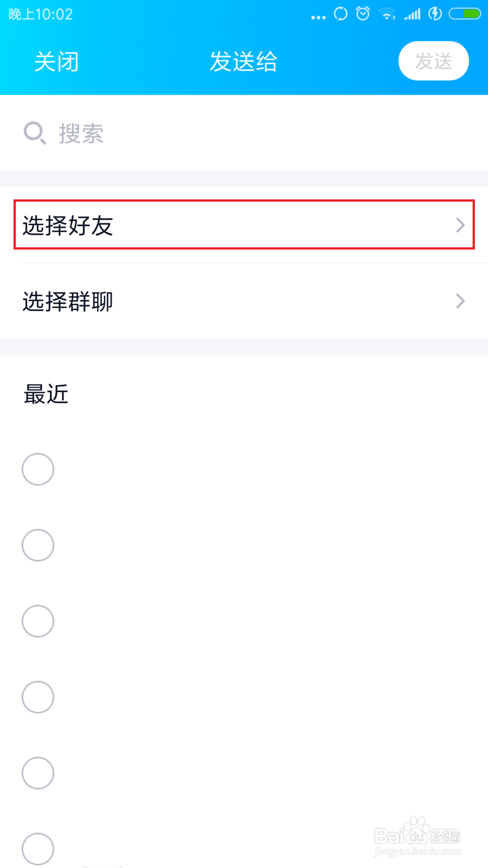Tap the sync rotation status icon

tap(341, 14)
